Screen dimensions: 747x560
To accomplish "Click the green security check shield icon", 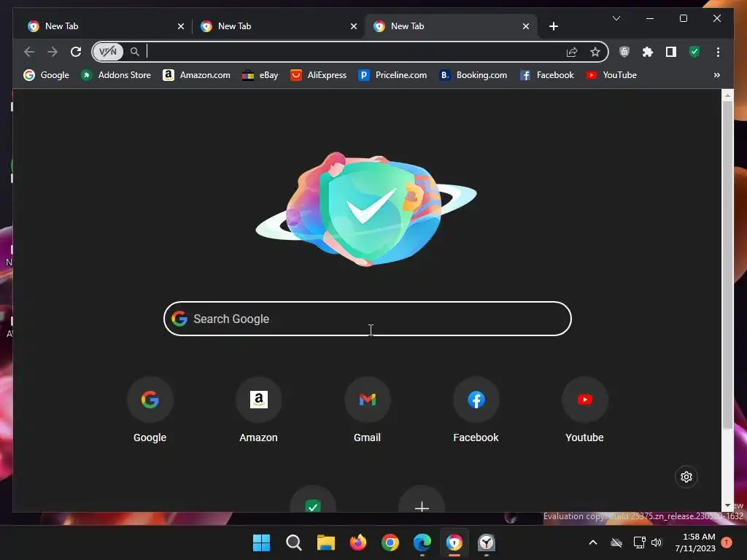I will pos(694,52).
